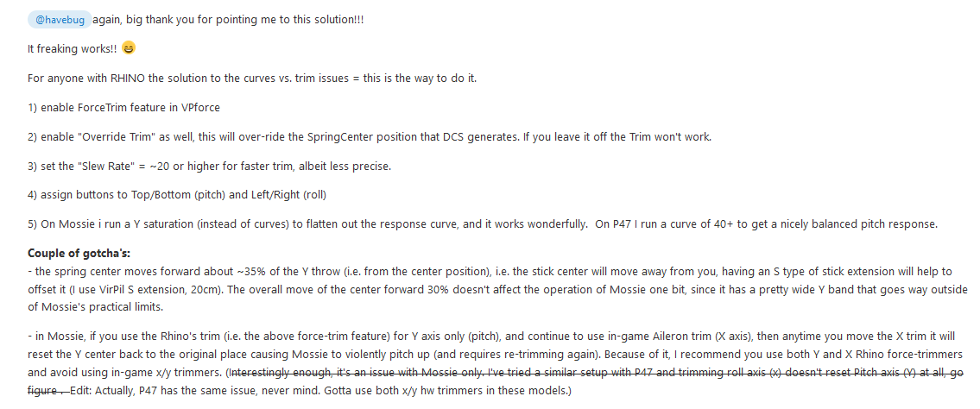Image resolution: width=980 pixels, height=409 pixels.
Task: Select step 1 about enabling ForceTrim
Action: 123,107
